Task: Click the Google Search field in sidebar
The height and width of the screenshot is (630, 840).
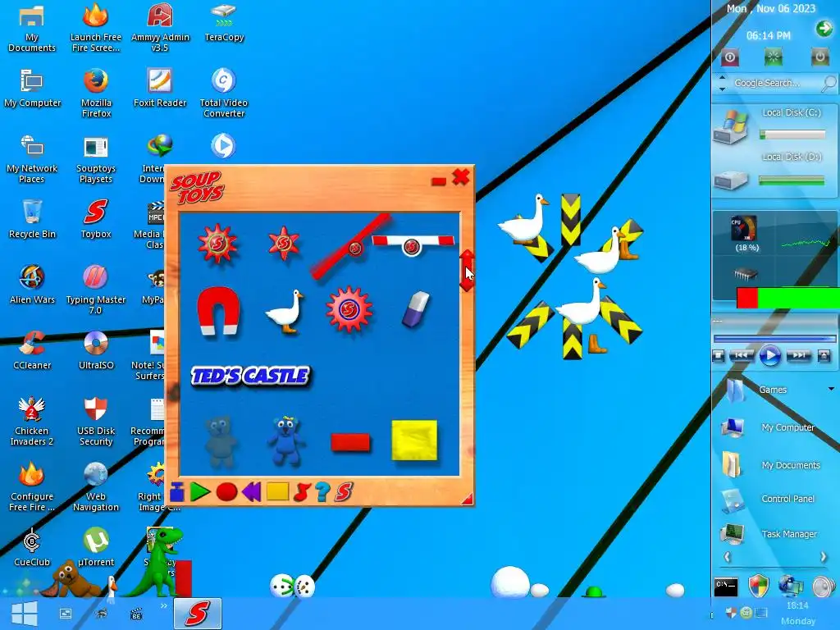Action: (x=767, y=83)
